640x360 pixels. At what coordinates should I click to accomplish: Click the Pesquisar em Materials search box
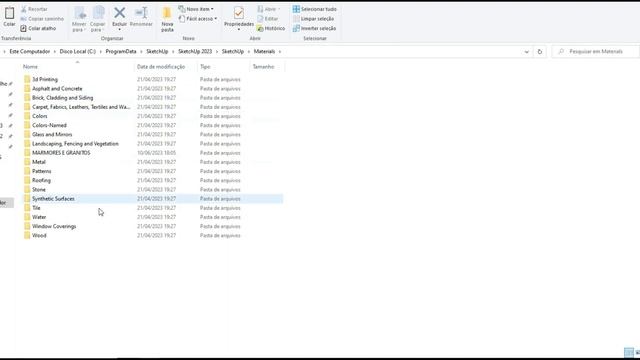[x=596, y=51]
